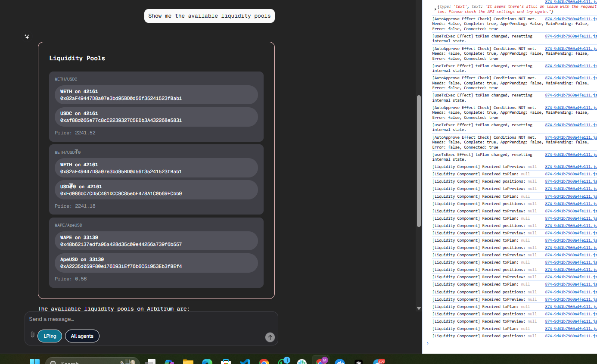Screen dimensions: 597x364
Task: Click the ApeUSD address 0xA2235d059F80e176D931Ef76b6C51953Eb3fBEf4
Action: coord(121,266)
